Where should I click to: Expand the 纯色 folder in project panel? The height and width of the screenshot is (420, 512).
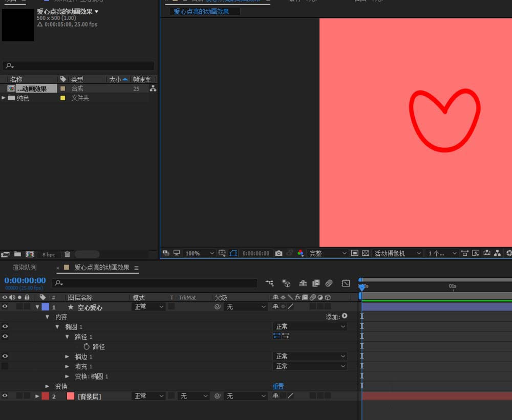coord(4,98)
